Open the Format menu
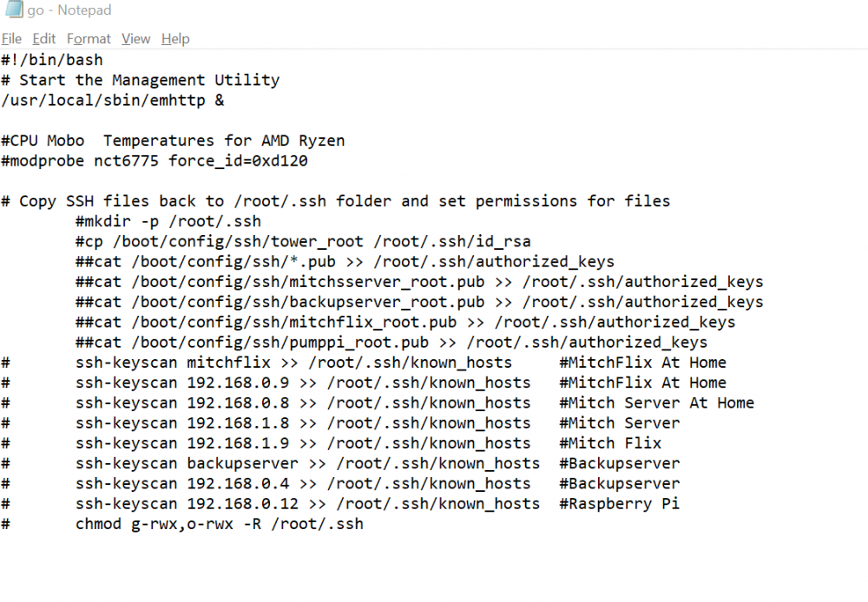Screen dimensions: 868x602 (89, 39)
